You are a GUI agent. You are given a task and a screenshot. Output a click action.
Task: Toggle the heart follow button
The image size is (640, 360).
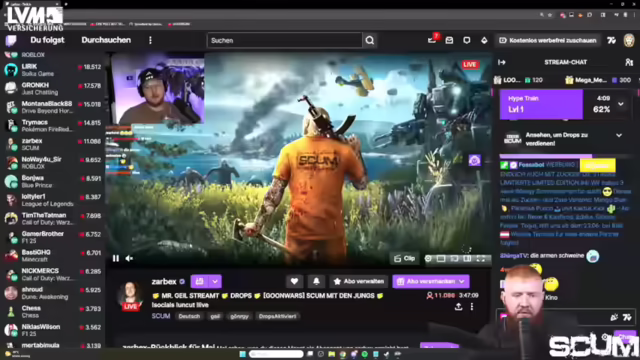point(294,281)
